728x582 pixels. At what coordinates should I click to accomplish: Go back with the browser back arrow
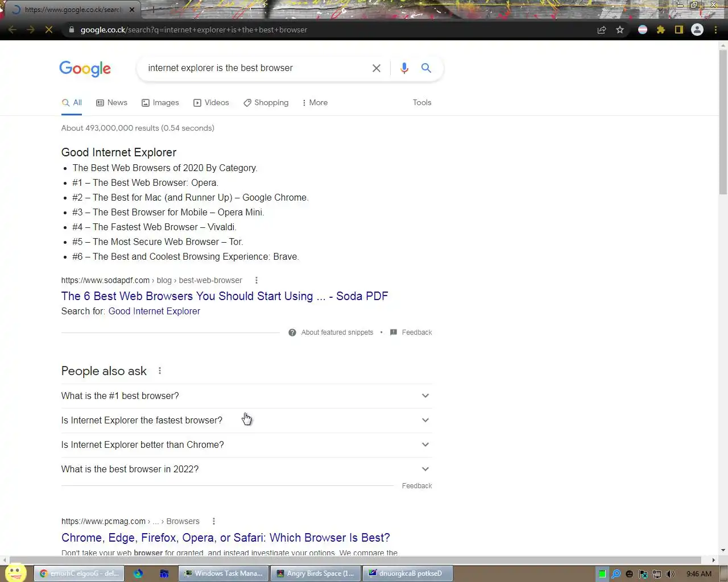tap(13, 30)
